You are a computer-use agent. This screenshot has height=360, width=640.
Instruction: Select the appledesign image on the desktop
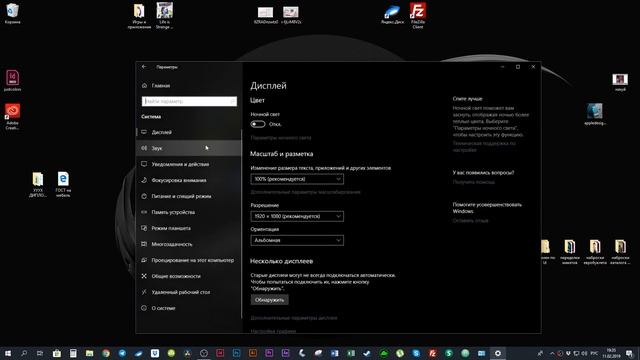pyautogui.click(x=595, y=114)
